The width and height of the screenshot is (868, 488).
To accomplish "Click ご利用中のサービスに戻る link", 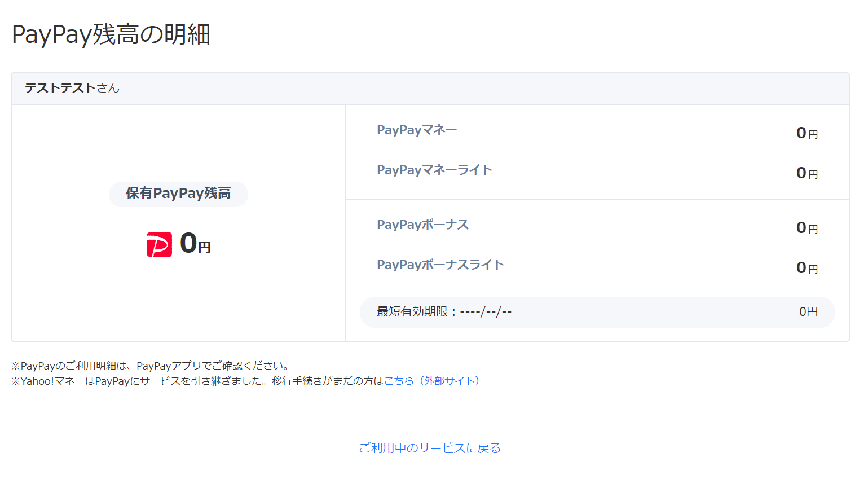I will pyautogui.click(x=430, y=448).
